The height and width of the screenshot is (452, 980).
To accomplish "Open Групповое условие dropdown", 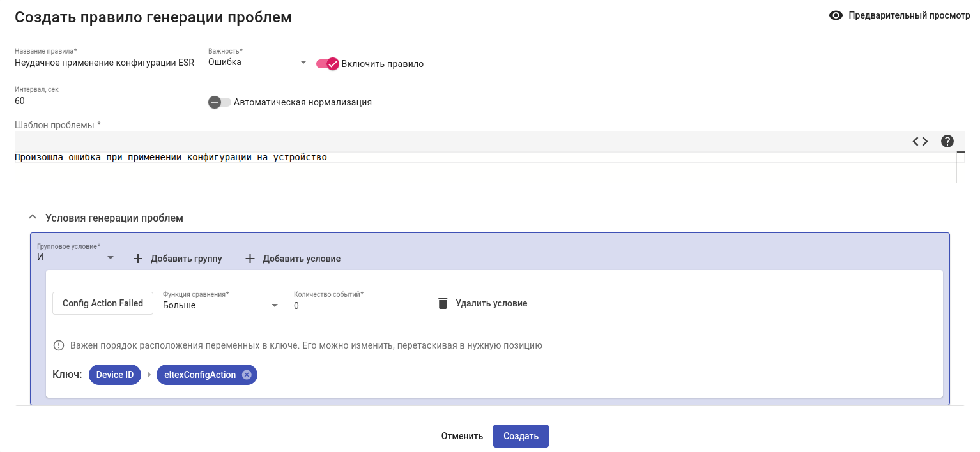I will pyautogui.click(x=75, y=257).
